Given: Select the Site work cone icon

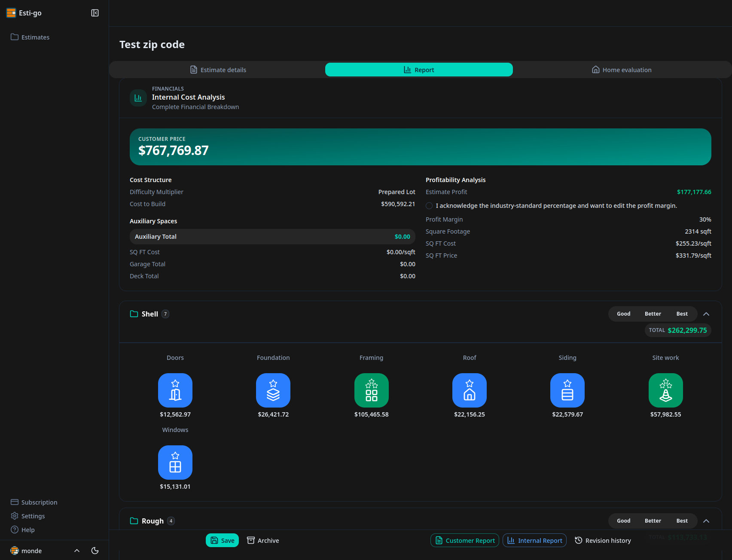Looking at the screenshot, I should click(x=666, y=390).
